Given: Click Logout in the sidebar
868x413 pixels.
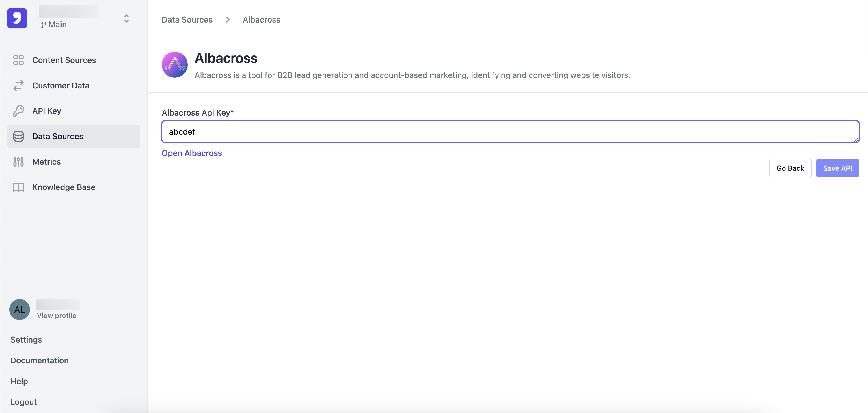Looking at the screenshot, I should (x=24, y=402).
